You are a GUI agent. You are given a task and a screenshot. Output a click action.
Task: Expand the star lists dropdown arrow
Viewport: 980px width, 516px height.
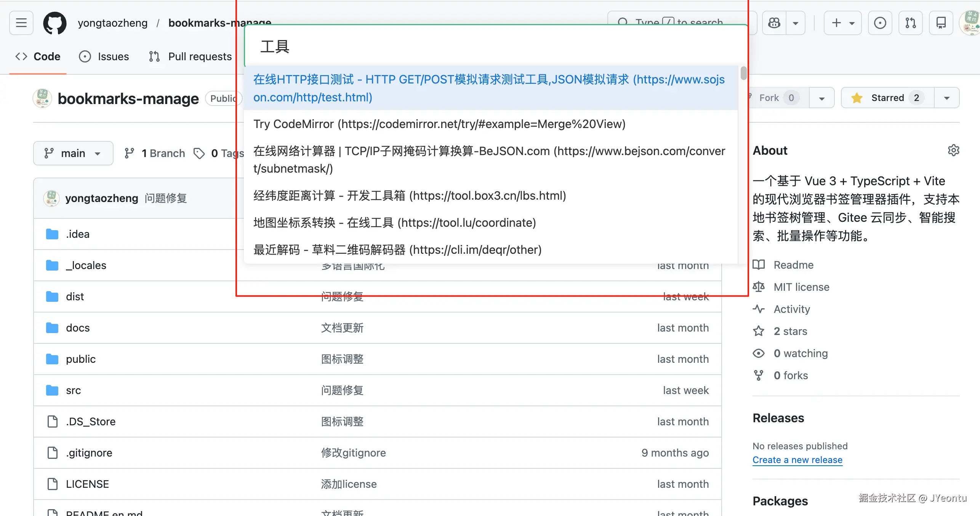click(x=946, y=98)
